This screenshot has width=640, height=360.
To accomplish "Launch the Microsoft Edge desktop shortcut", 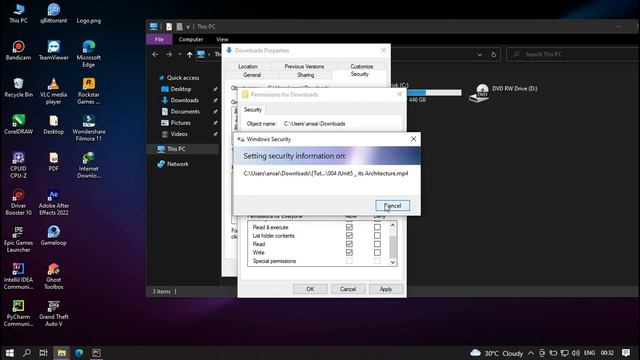I will pos(89,53).
